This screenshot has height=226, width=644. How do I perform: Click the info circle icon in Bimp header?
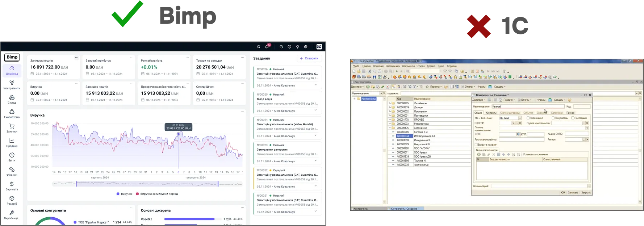pyautogui.click(x=289, y=47)
